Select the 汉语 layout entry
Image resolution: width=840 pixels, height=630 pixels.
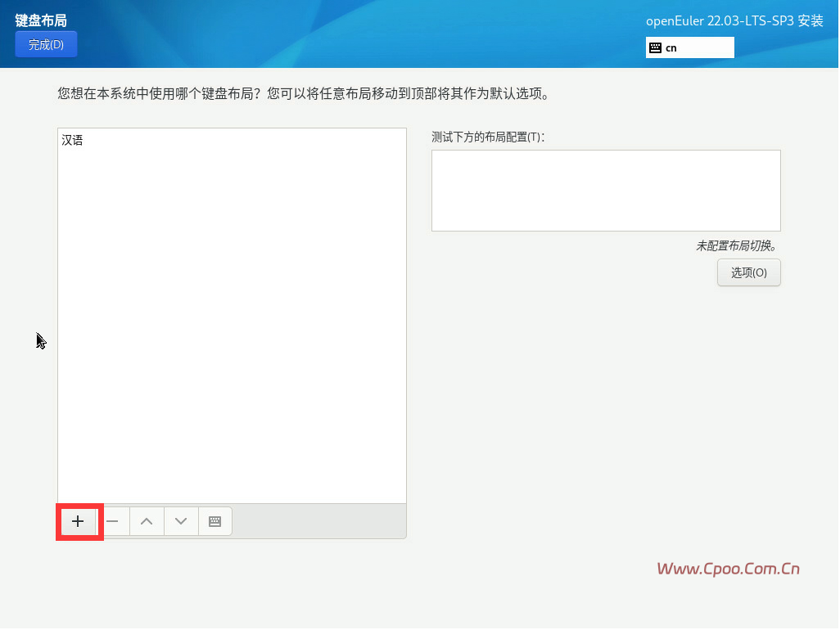pyautogui.click(x=232, y=140)
